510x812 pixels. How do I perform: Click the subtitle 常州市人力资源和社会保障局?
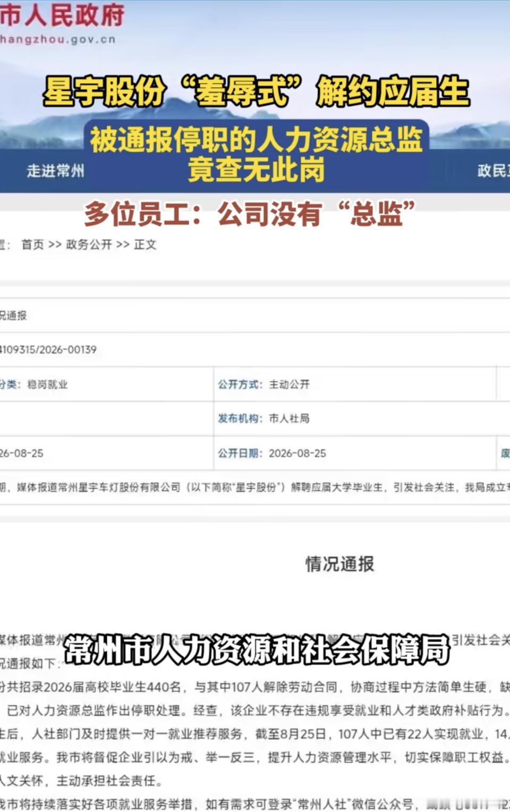pos(257,649)
